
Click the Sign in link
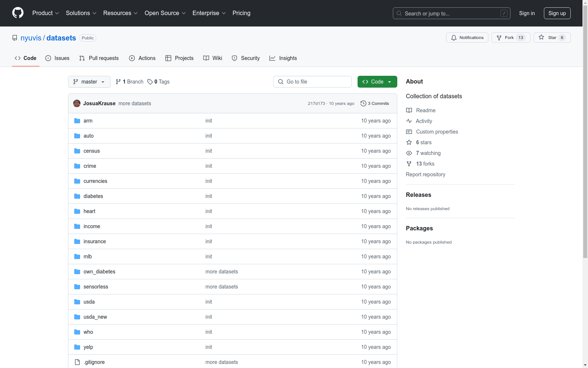click(527, 13)
